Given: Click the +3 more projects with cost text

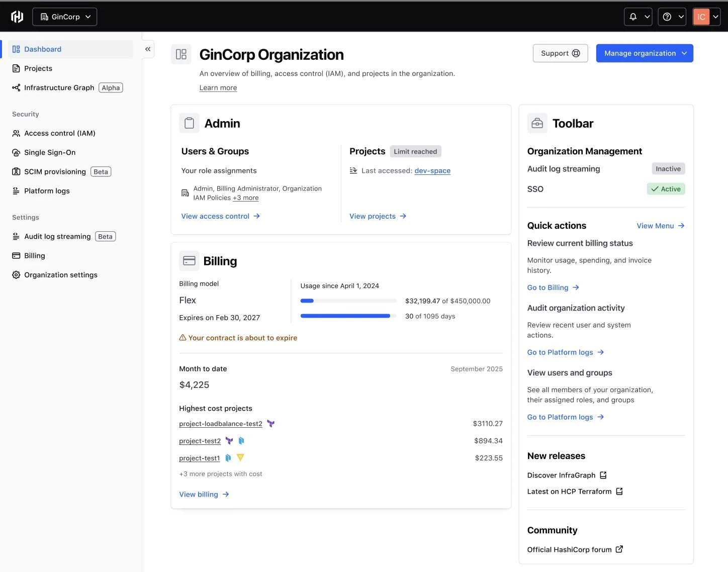Looking at the screenshot, I should [x=221, y=474].
